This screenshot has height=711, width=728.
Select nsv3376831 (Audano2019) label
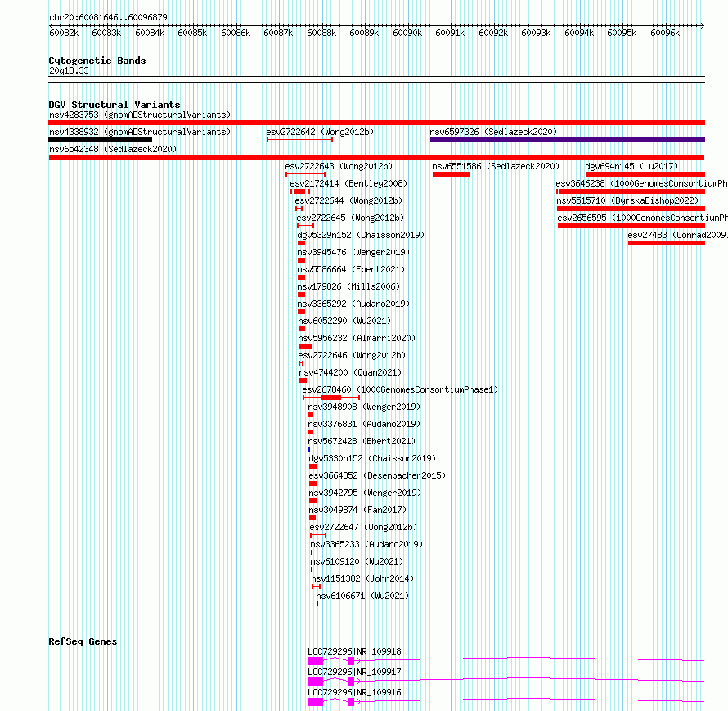364,424
